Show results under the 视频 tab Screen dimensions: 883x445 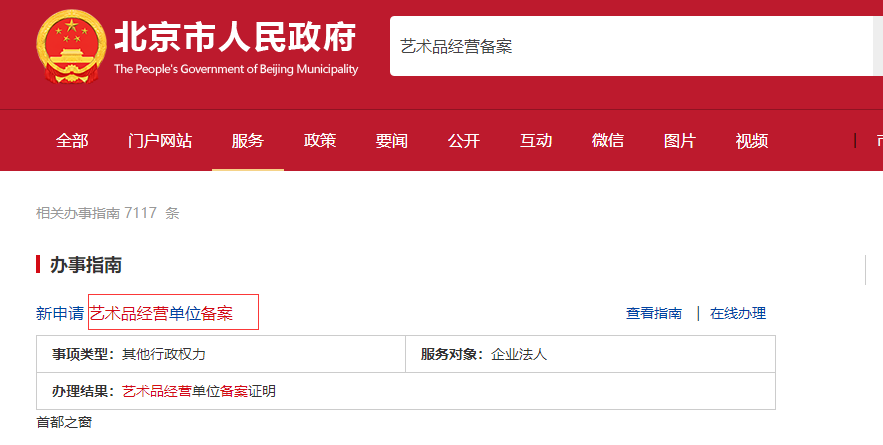(x=752, y=141)
